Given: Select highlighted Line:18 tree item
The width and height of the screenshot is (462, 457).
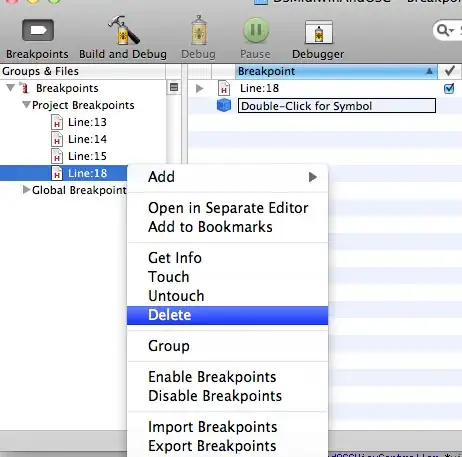Looking at the screenshot, I should [x=63, y=173].
